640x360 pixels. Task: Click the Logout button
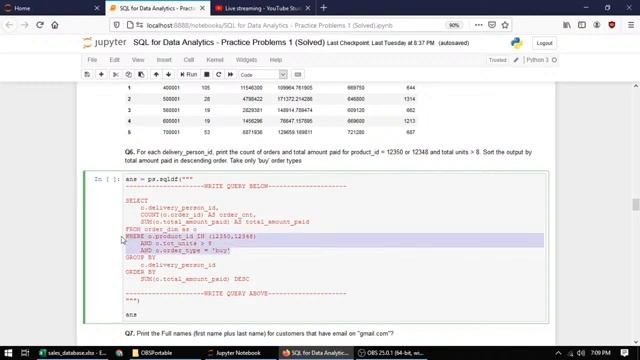pos(544,43)
